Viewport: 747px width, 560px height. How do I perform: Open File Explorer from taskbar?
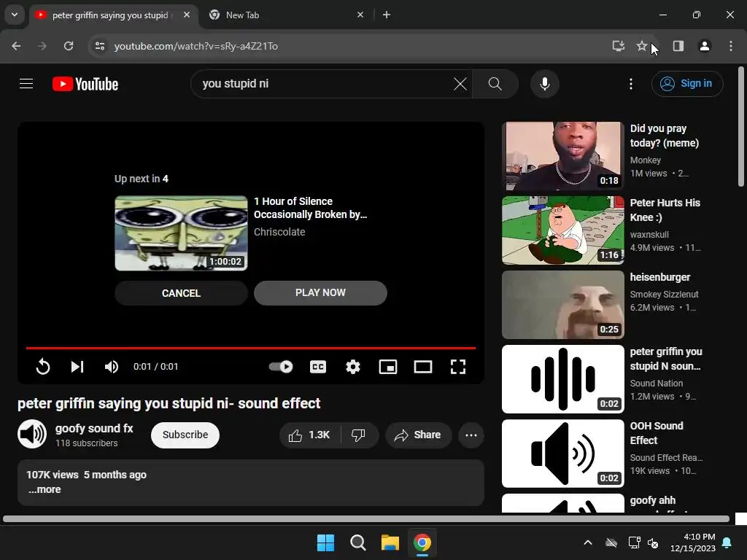pyautogui.click(x=390, y=542)
